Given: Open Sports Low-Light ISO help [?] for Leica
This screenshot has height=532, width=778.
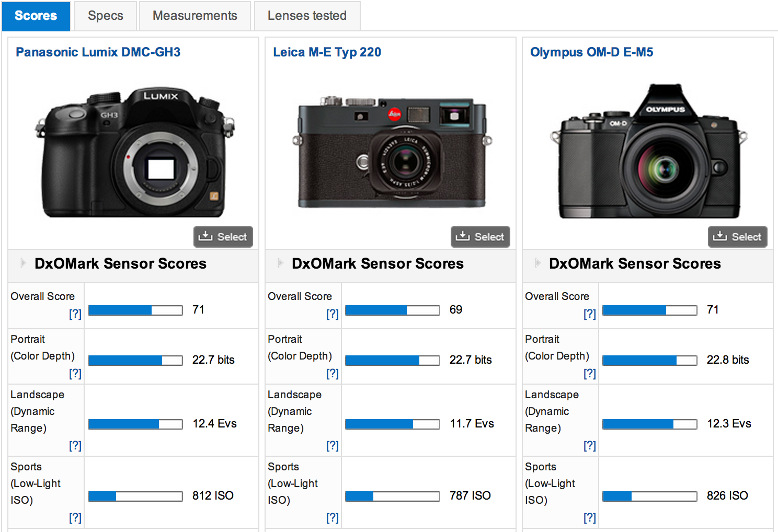Looking at the screenshot, I should tap(333, 517).
